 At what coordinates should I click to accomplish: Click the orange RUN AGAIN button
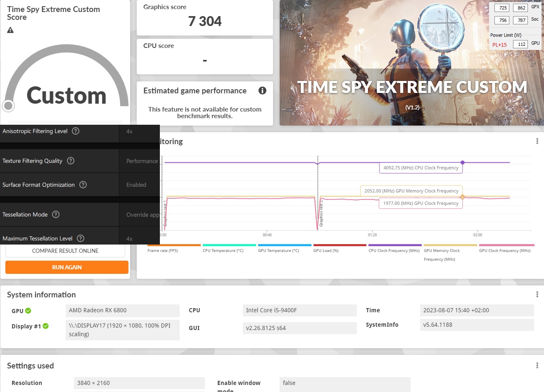coord(67,267)
